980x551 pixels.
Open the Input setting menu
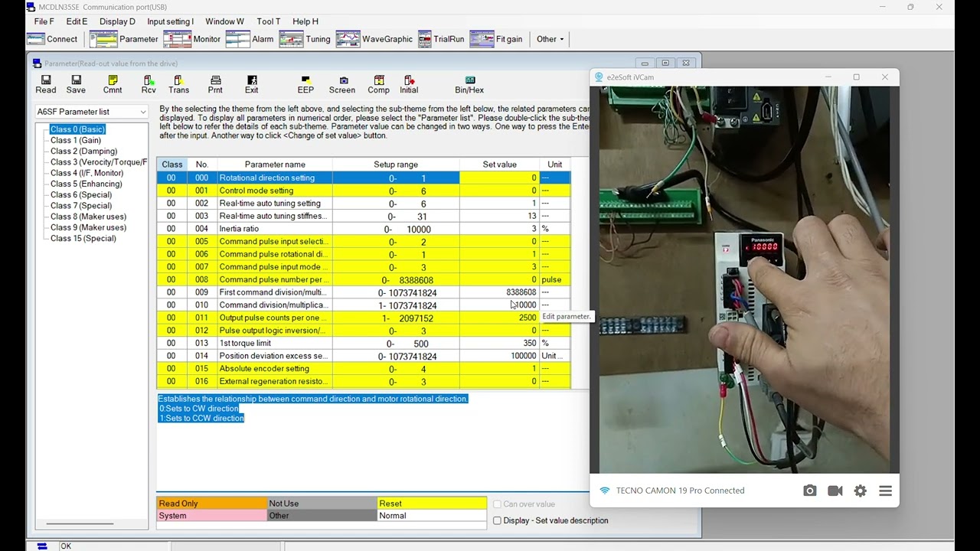[x=170, y=21]
